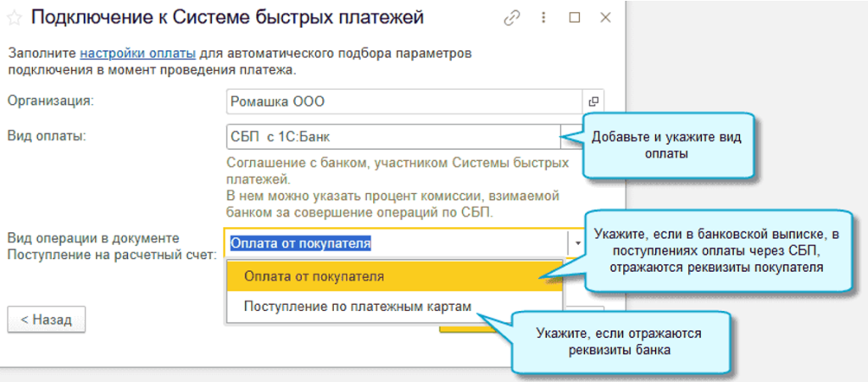Image resolution: width=868 pixels, height=382 pixels.
Task: Add this form to favorites with the star
Action: pyautogui.click(x=16, y=18)
